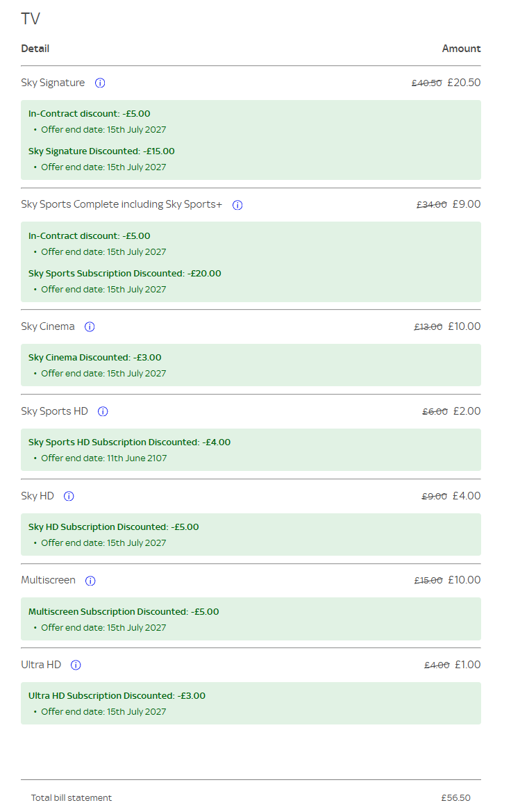Viewport: 511px width, 812px height.
Task: Click the Multiscreen Subscription Discounted box
Action: click(x=251, y=619)
